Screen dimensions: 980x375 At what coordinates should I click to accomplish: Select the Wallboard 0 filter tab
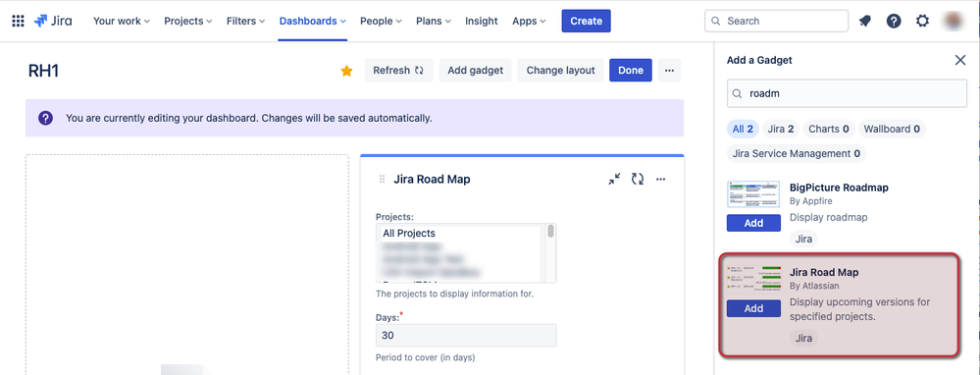tap(892, 129)
